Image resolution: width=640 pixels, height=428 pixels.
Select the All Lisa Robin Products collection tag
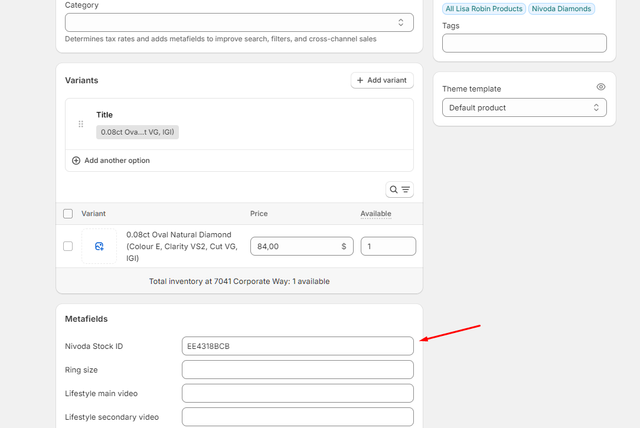[484, 9]
